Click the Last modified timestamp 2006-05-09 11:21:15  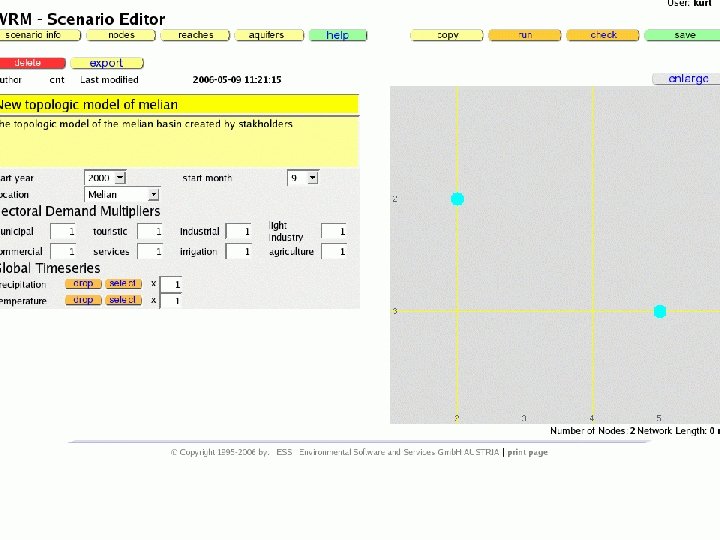click(x=237, y=80)
